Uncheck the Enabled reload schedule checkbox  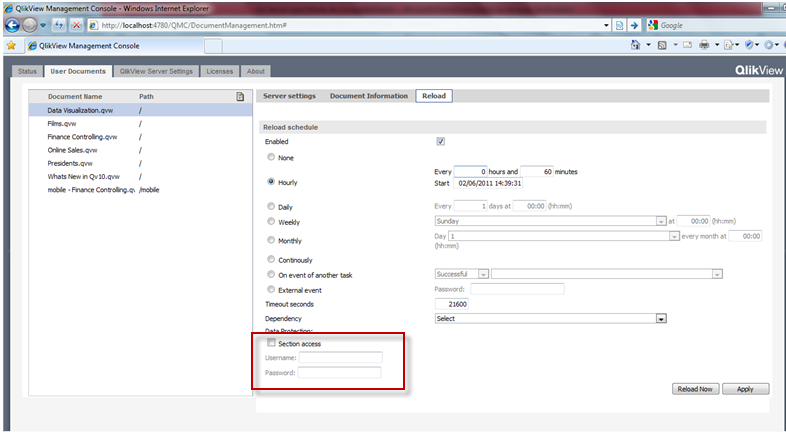pos(441,141)
